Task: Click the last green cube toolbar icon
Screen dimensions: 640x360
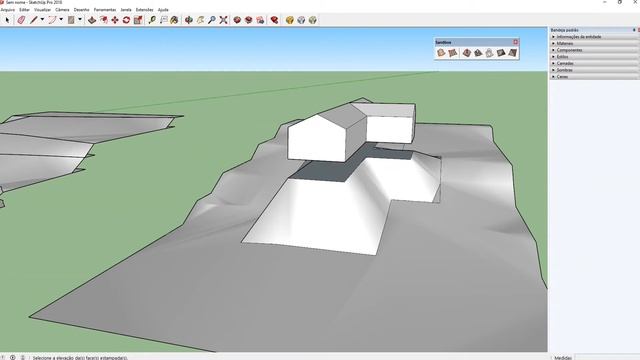Action: [x=313, y=20]
